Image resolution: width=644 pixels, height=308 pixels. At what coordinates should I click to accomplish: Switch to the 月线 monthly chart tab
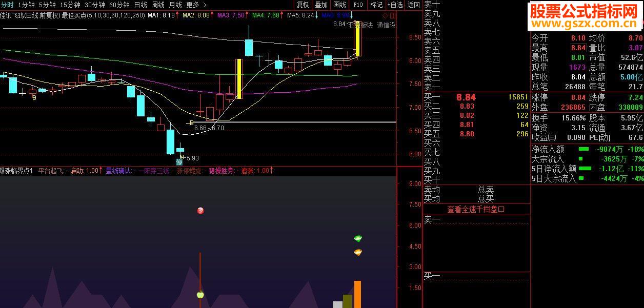[x=175, y=5]
